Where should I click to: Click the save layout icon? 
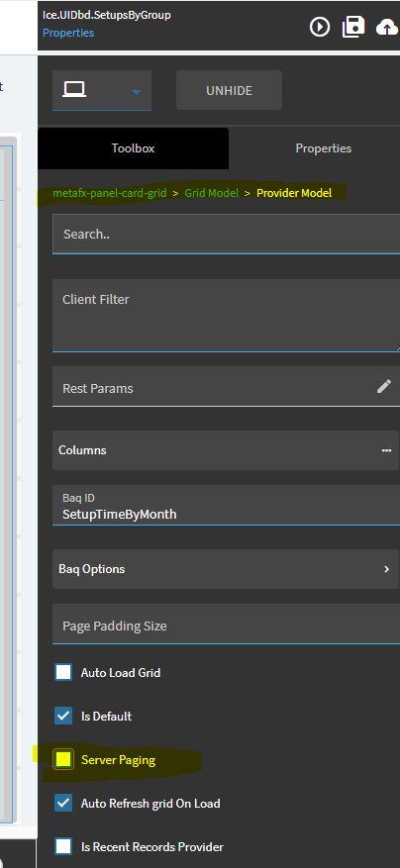(353, 27)
